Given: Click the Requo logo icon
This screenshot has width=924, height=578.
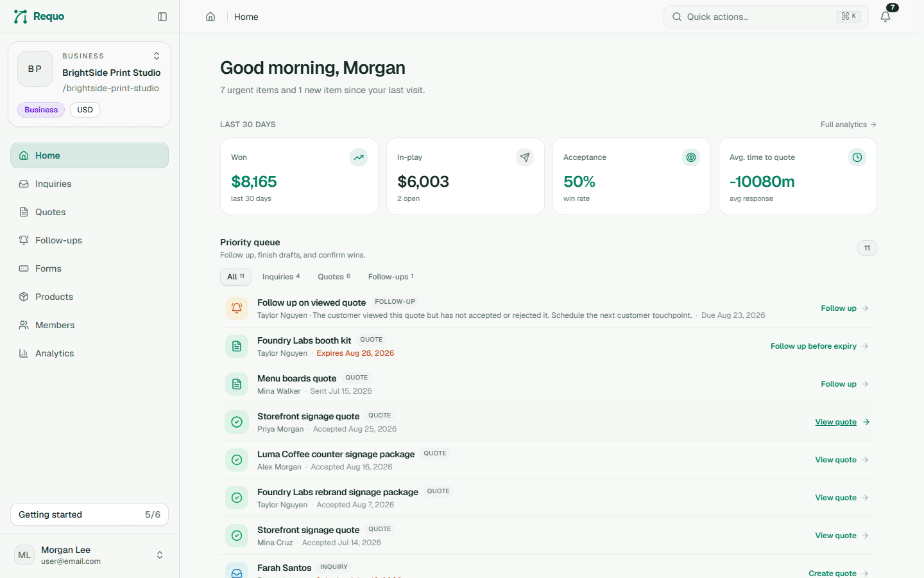Looking at the screenshot, I should (21, 17).
